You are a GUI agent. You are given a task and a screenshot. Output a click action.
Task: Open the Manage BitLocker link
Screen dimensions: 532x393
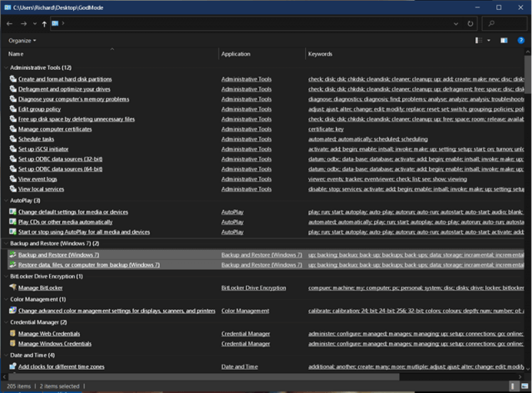pos(41,287)
